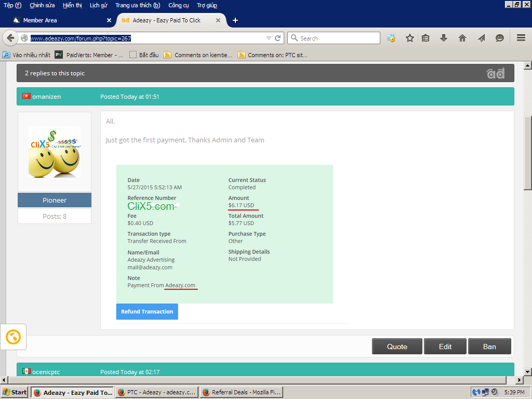Open PaidVerts: Member bookmark
The width and height of the screenshot is (532, 399).
(89, 55)
